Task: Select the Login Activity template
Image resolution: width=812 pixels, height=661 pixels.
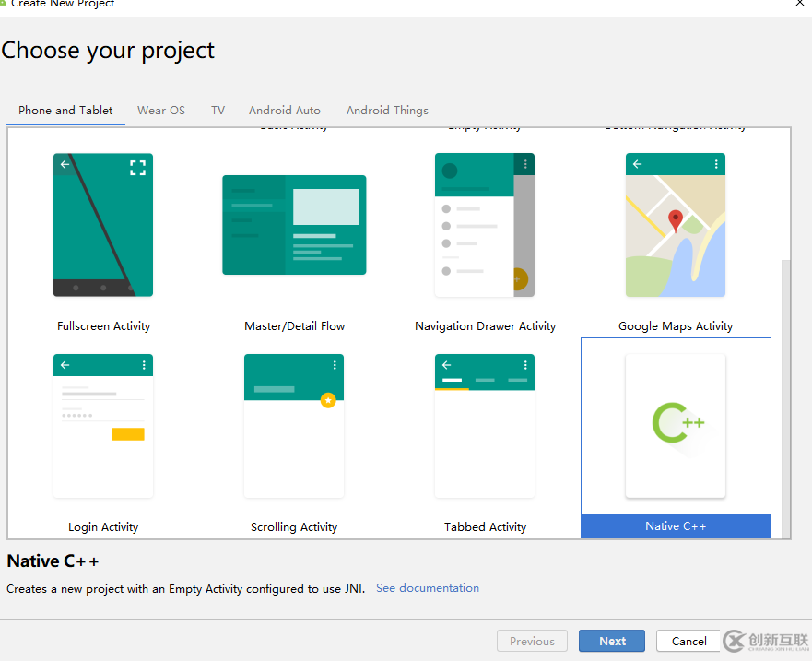Action: [x=103, y=426]
